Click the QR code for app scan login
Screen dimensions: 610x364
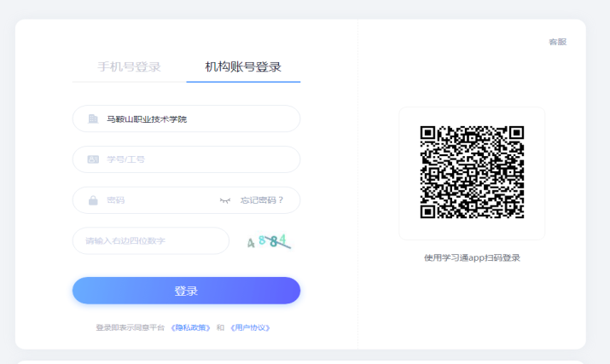click(x=472, y=173)
